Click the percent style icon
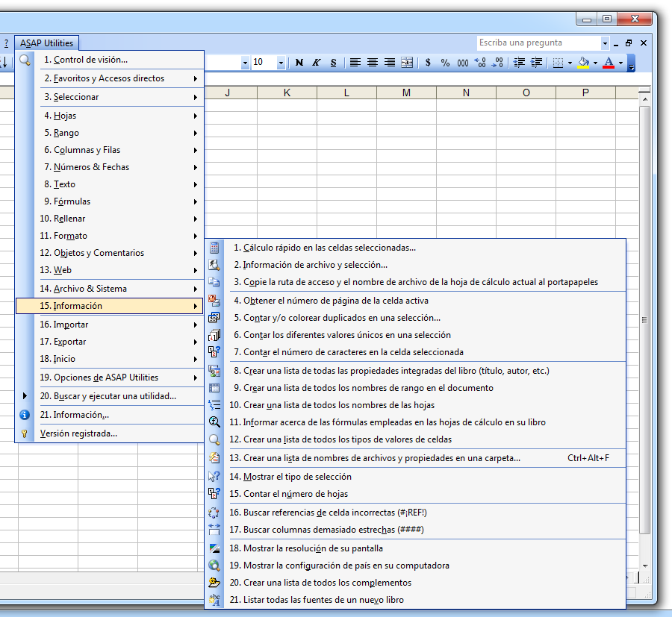 coord(444,63)
